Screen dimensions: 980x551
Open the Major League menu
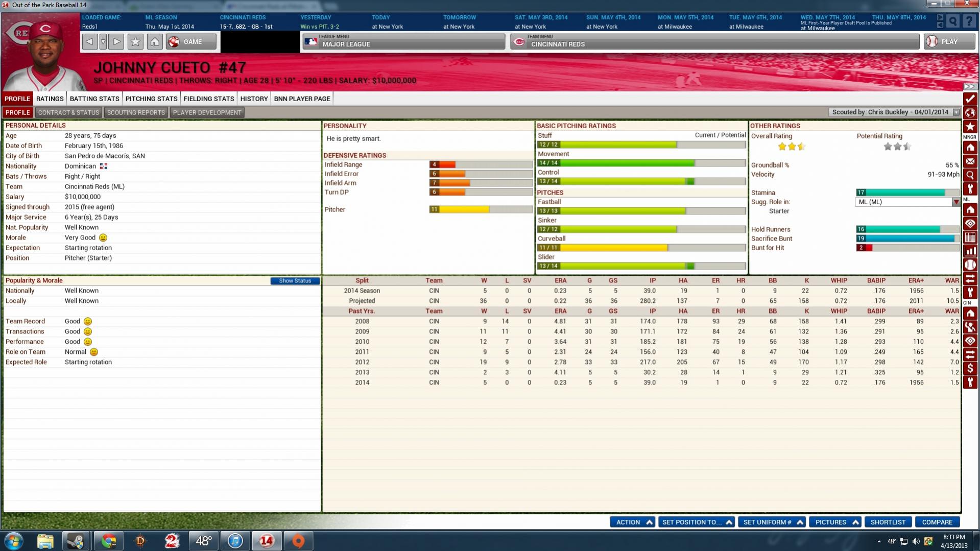tap(403, 42)
